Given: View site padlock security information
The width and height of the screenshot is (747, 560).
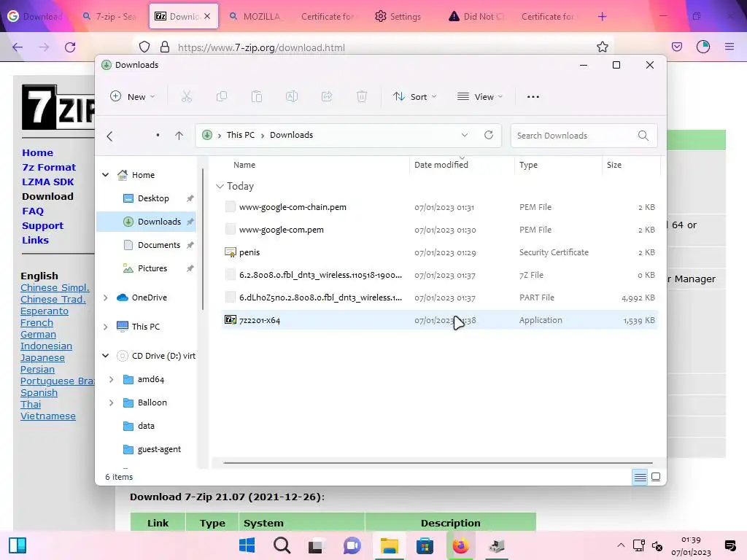Looking at the screenshot, I should [x=165, y=47].
